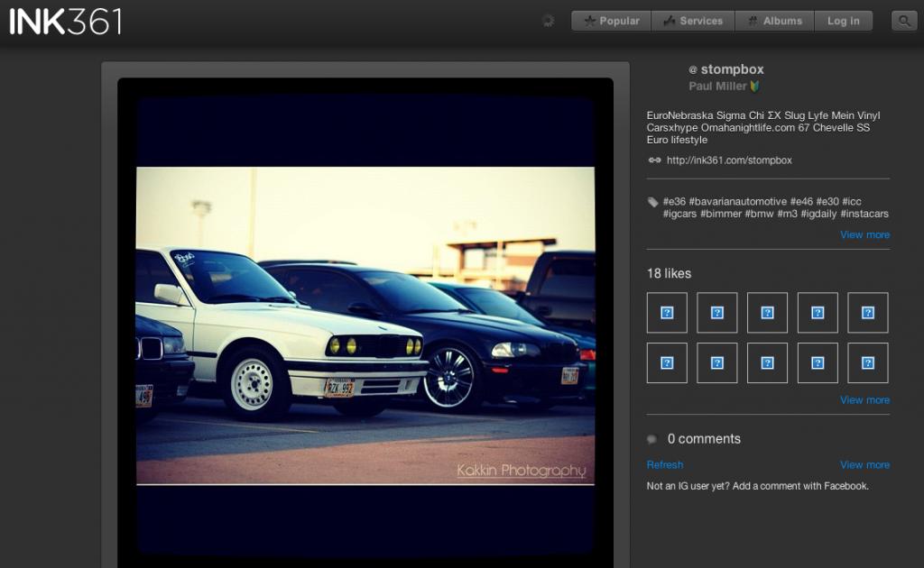Click the tag icon beside hashtags
This screenshot has width=924, height=568.
(x=653, y=202)
